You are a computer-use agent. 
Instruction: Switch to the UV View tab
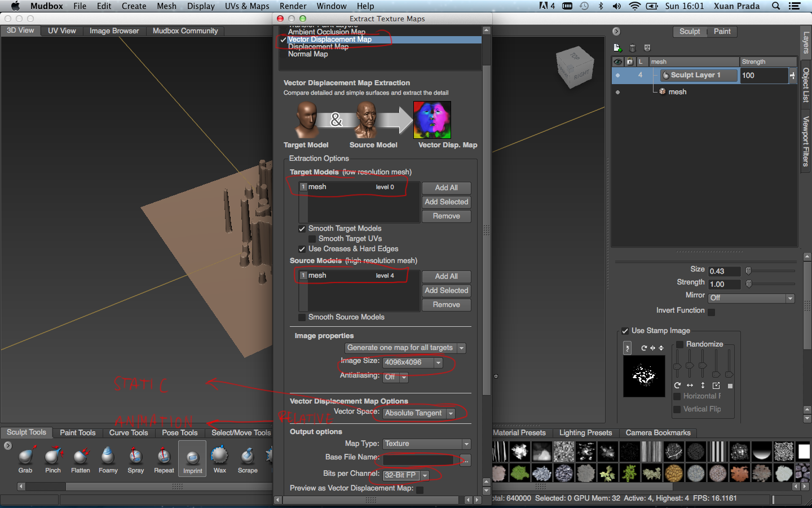tap(61, 31)
